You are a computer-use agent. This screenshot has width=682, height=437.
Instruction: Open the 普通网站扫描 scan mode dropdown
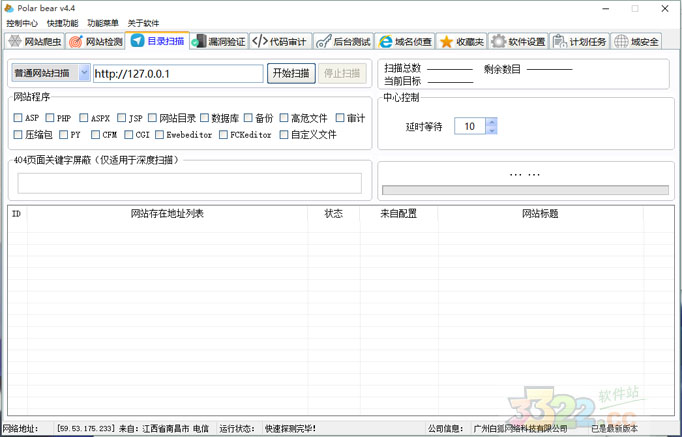coord(84,73)
